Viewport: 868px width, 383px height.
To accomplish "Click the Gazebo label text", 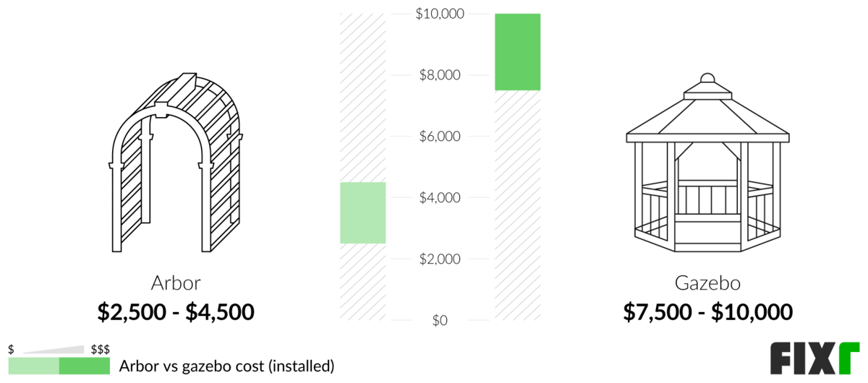I will [707, 283].
